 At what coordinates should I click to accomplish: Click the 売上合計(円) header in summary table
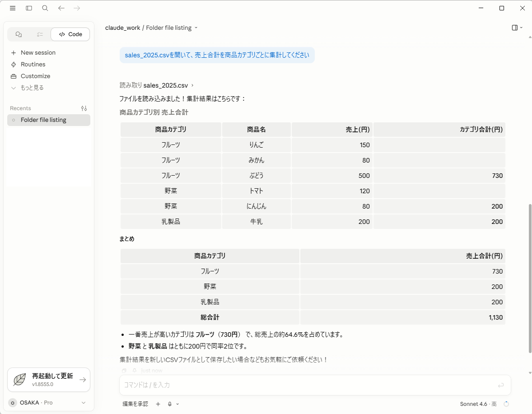coord(403,256)
